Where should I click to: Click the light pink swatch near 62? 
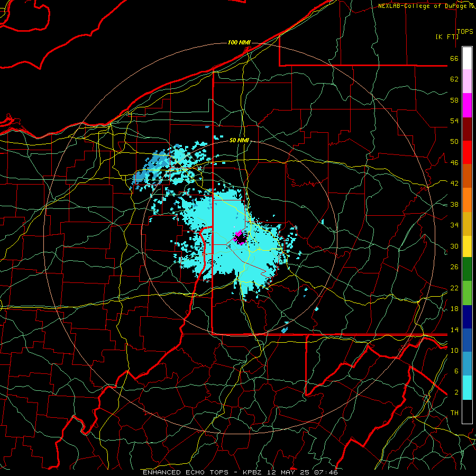[x=467, y=81]
